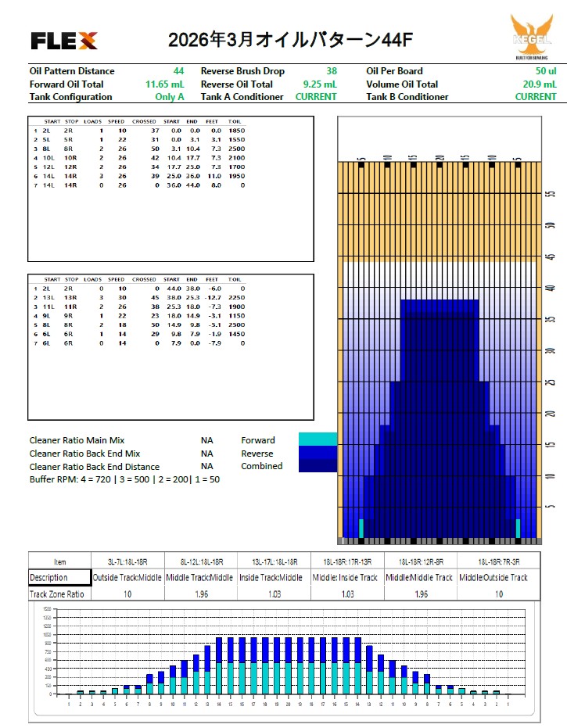Select the 3L-7L:18L-18R column header
This screenshot has width=567, height=728.
pyautogui.click(x=127, y=561)
